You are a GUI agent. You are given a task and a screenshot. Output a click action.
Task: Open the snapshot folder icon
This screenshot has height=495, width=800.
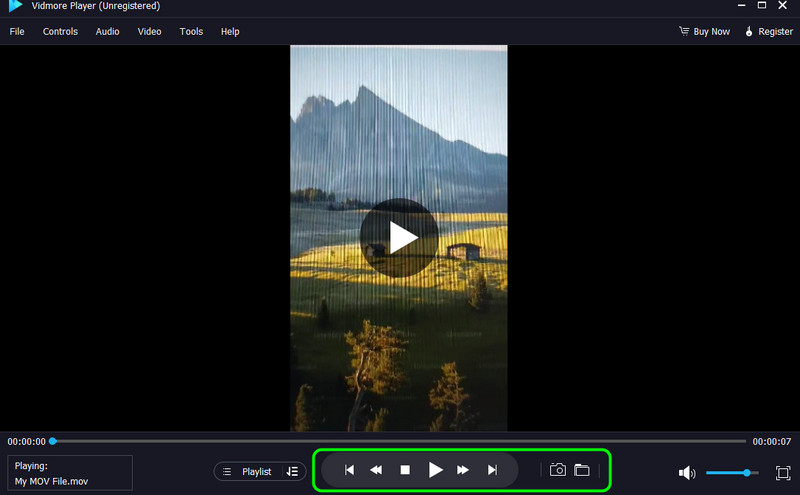point(581,470)
